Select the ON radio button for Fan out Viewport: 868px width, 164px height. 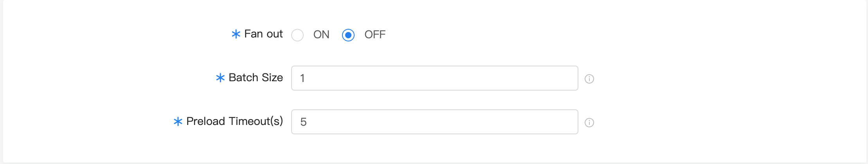(x=297, y=35)
